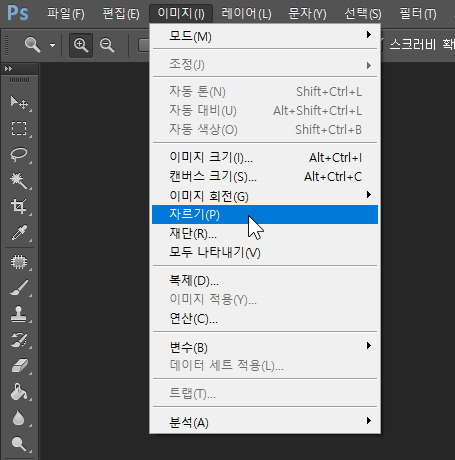Expand the 변수(B) submenu
This screenshot has width=455, height=460.
[265, 347]
